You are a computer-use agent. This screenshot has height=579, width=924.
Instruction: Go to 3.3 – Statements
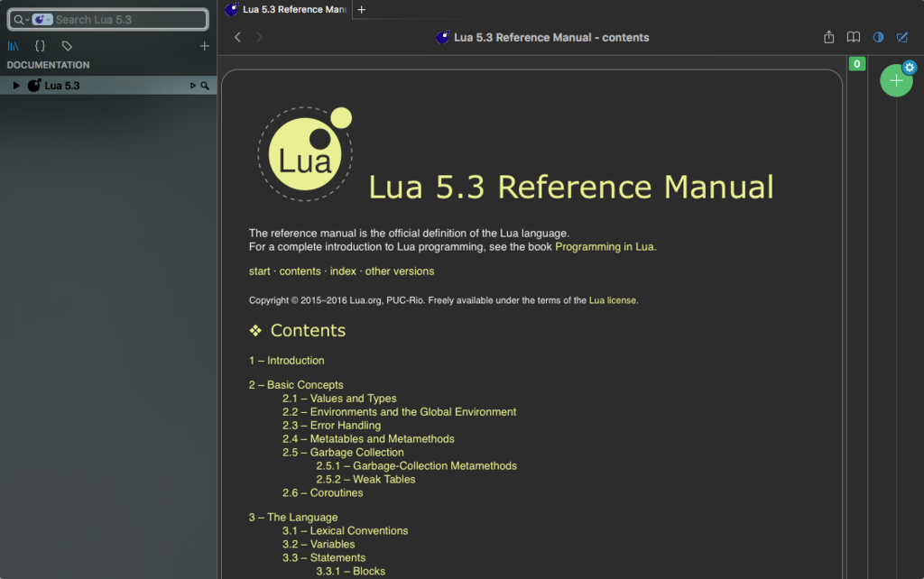tap(324, 557)
